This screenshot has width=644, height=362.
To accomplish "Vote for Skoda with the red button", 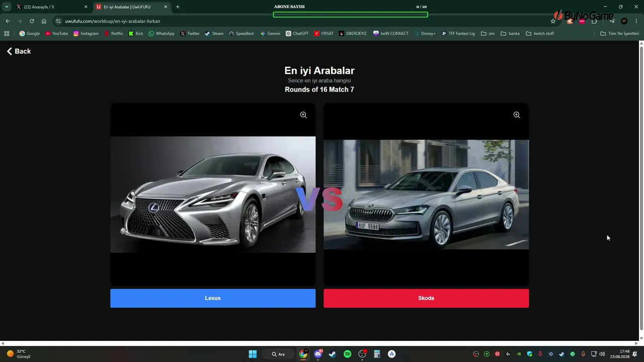I will [426, 298].
